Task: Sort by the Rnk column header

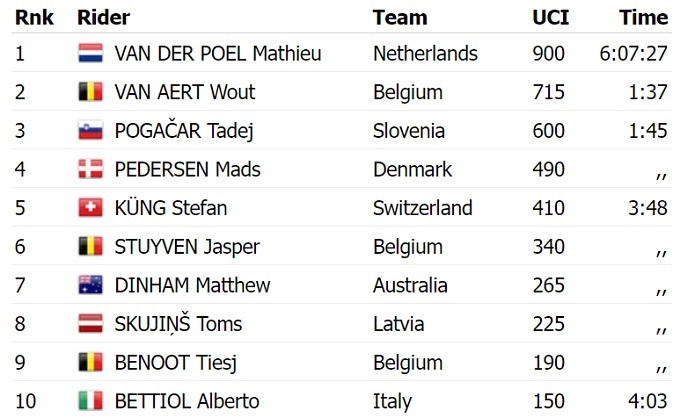Action: pos(32,17)
